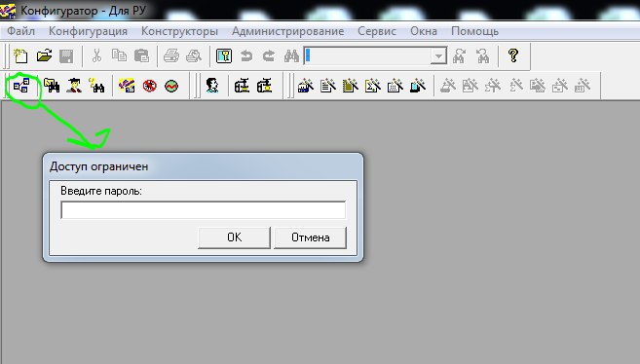Click the first press machine icon
Image resolution: width=640 pixels, height=364 pixels.
point(242,86)
